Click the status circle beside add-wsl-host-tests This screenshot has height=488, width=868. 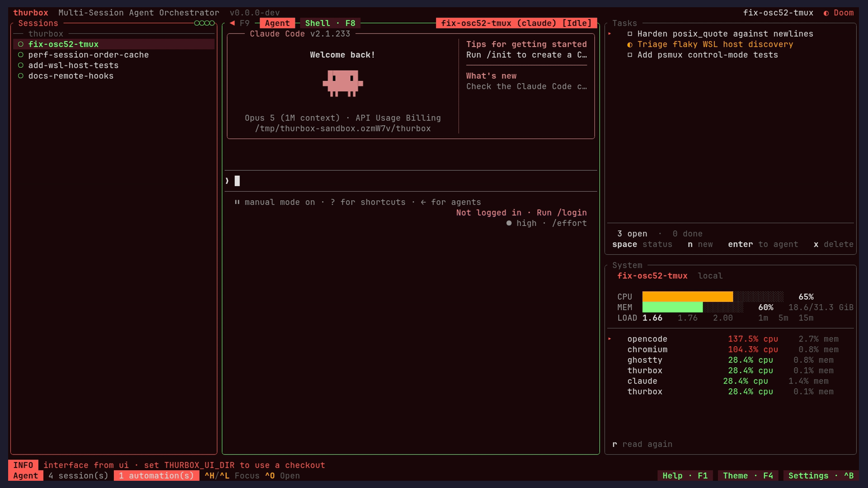click(x=20, y=66)
